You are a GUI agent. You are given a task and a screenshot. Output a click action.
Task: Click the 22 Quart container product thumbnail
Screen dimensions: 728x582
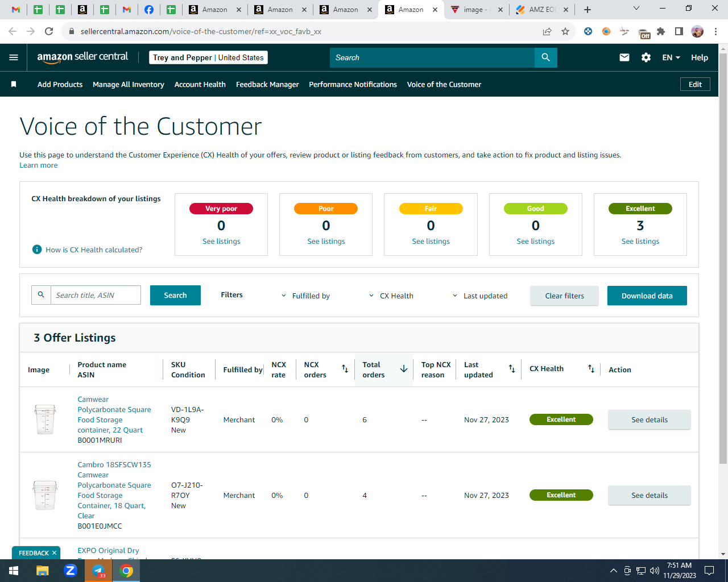[45, 419]
